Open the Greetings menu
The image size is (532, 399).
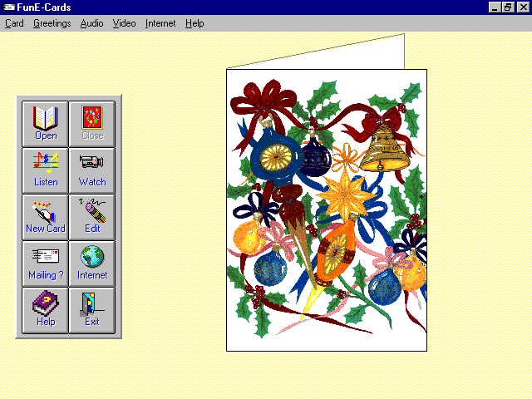pyautogui.click(x=52, y=23)
